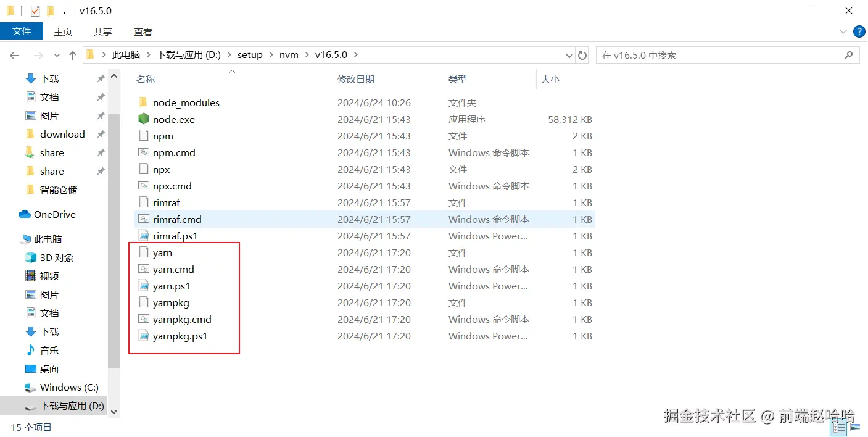Image resolution: width=868 pixels, height=437 pixels.
Task: Expand the ribbon with the chevron arrow
Action: click(843, 31)
